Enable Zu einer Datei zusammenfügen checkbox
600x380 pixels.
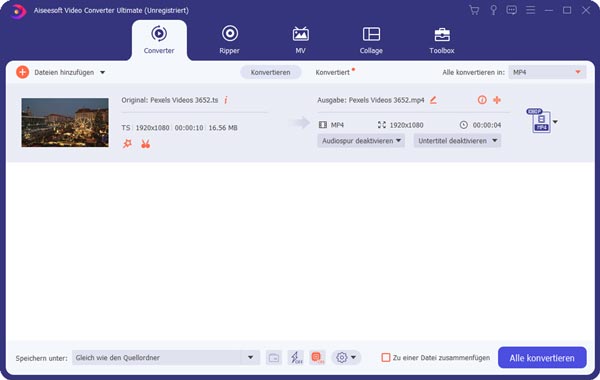[x=386, y=358]
